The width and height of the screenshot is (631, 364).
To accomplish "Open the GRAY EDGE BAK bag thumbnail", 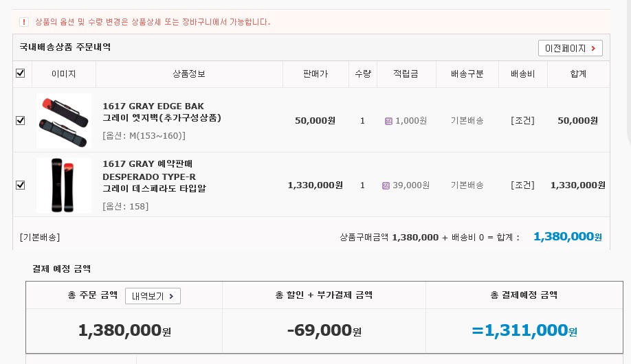I will (64, 121).
